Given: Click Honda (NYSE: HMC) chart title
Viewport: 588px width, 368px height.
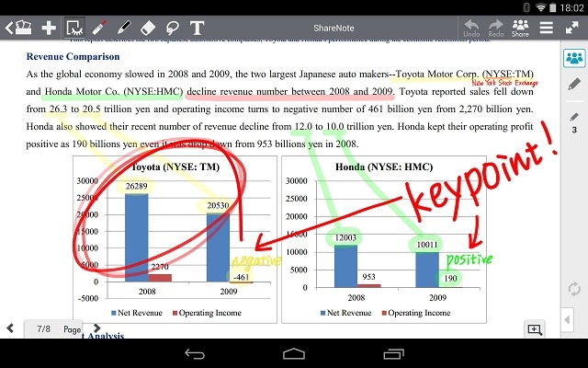Looking at the screenshot, I should (384, 167).
